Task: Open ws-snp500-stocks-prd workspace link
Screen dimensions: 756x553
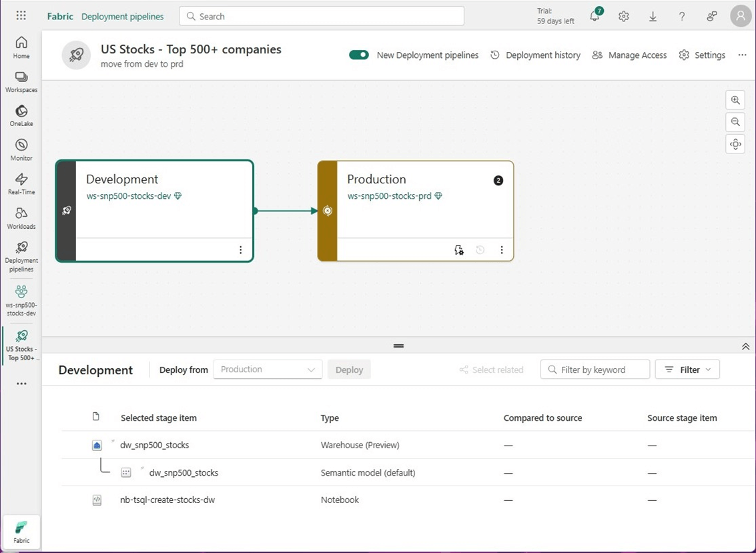Action: click(x=389, y=196)
